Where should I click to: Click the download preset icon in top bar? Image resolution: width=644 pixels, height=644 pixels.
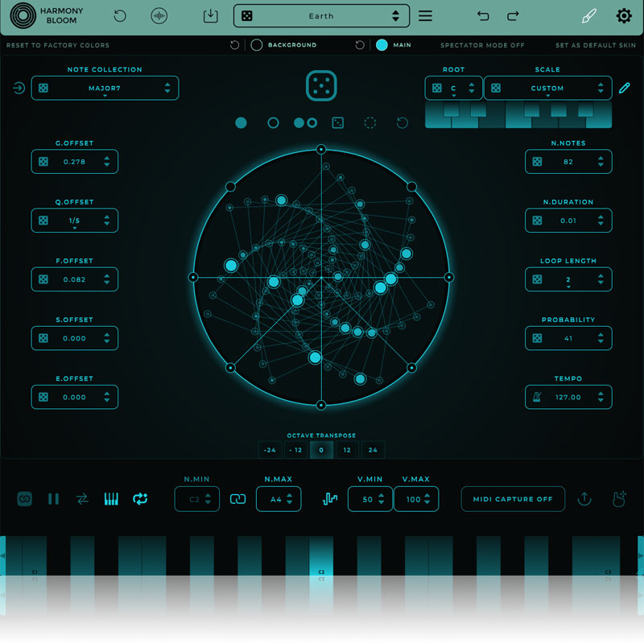point(210,16)
